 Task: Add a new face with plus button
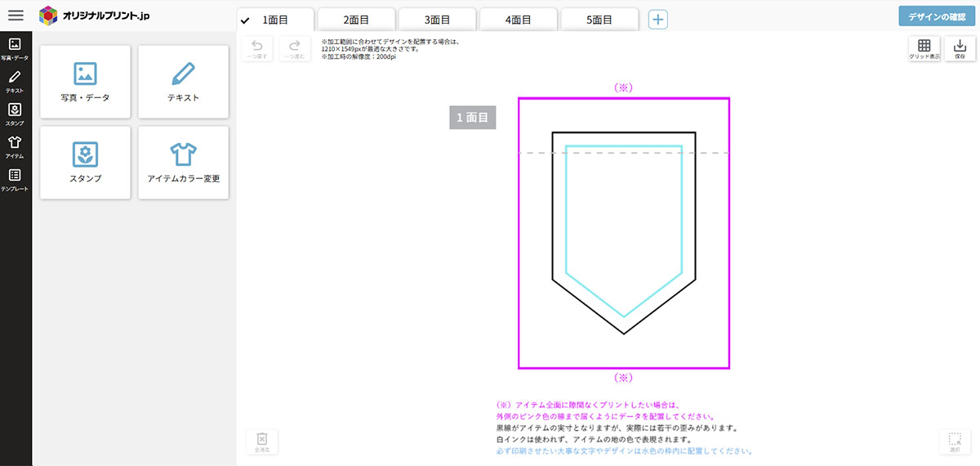coord(658,20)
